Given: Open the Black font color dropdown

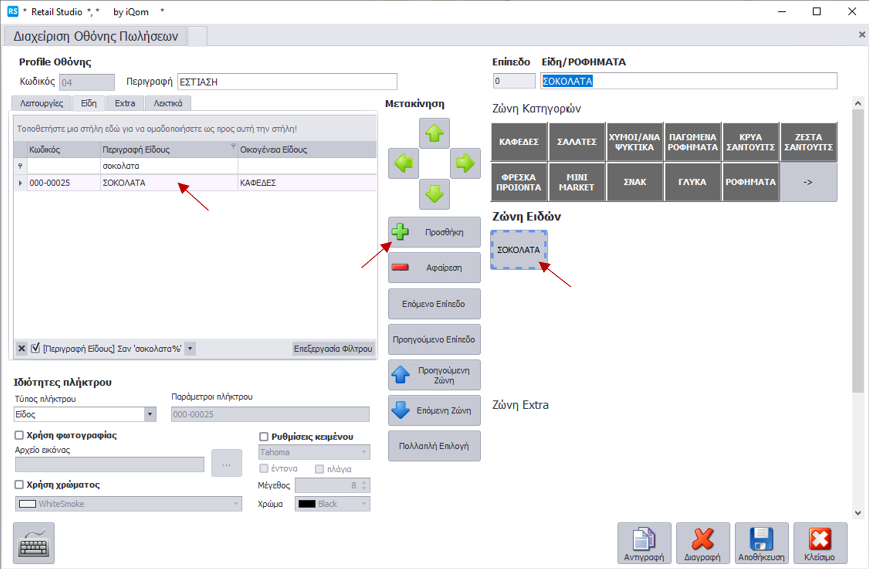Looking at the screenshot, I should (363, 505).
